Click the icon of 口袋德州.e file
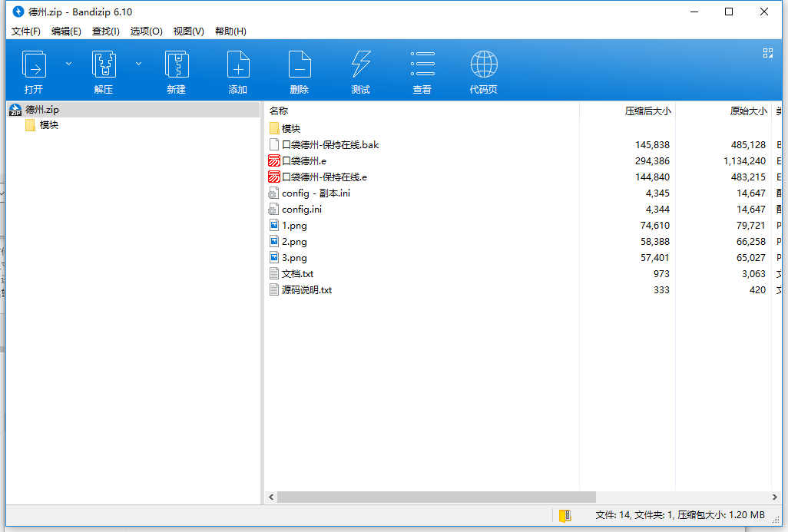 274,160
